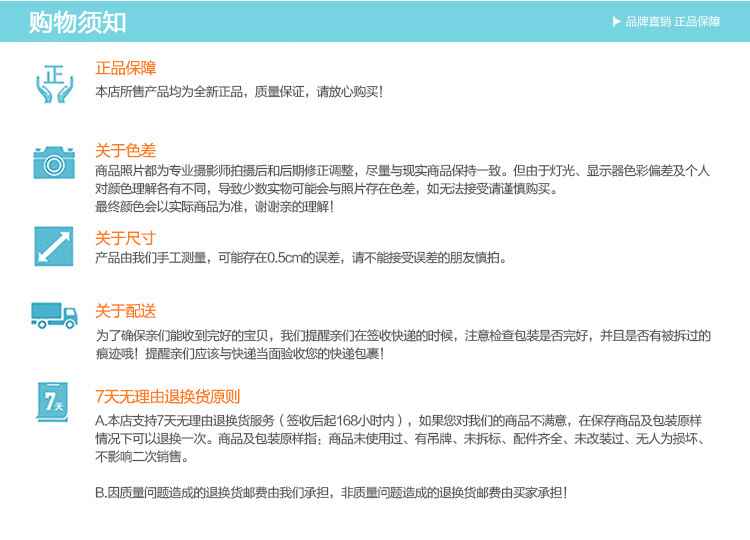Click the line 最终颜色会以实际商品为准
The image size is (750, 540).
point(214,207)
